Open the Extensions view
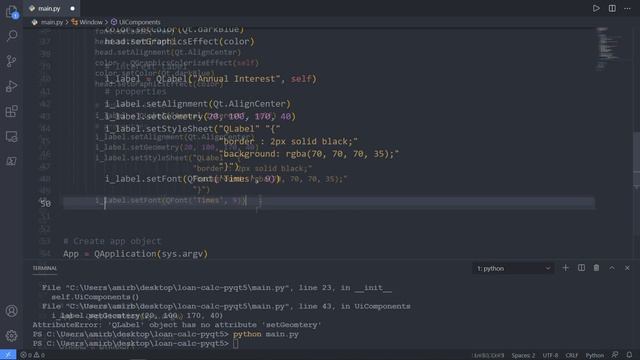Viewport: 640px width, 360px height. coord(11,111)
